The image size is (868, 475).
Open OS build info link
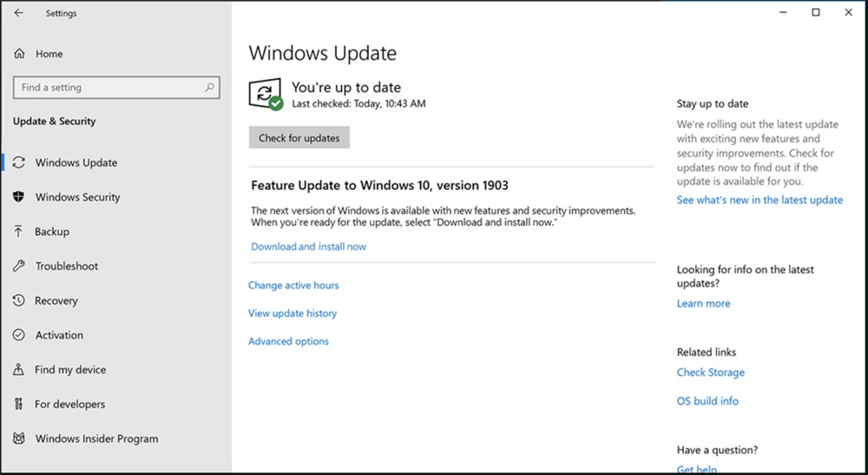tap(707, 401)
